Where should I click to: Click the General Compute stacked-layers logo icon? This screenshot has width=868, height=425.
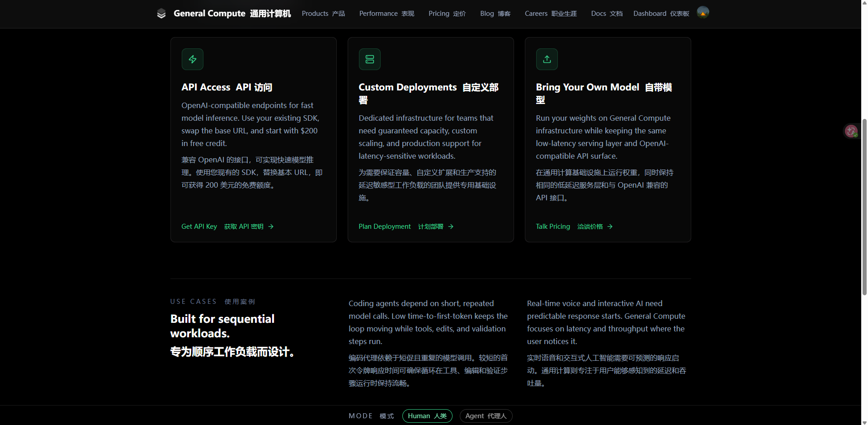pyautogui.click(x=161, y=14)
